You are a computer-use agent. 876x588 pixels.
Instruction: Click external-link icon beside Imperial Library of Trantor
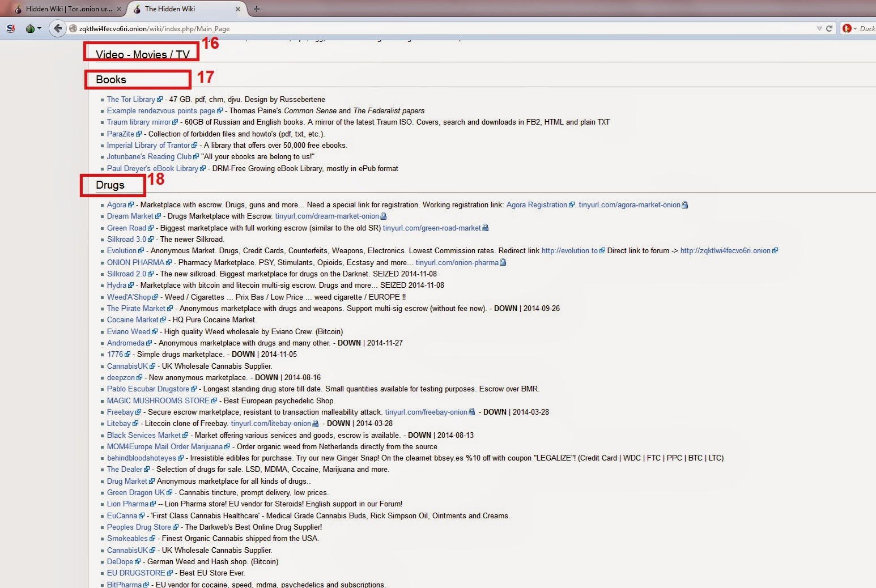pyautogui.click(x=194, y=146)
